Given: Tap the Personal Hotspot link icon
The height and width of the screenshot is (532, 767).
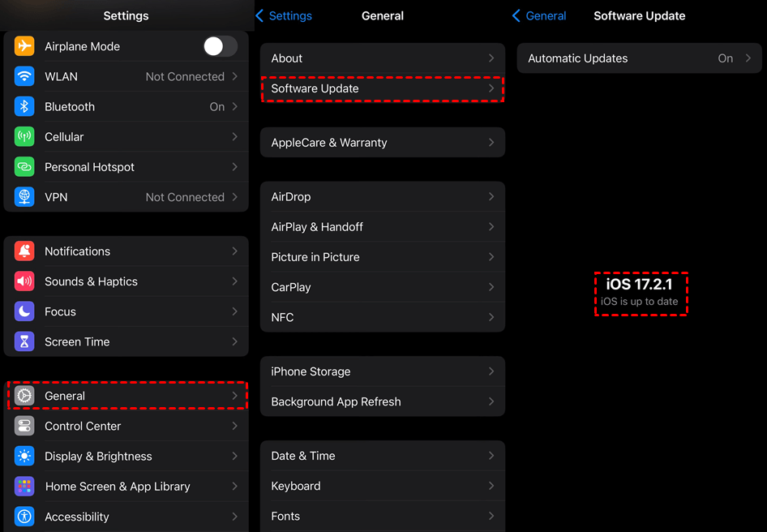Looking at the screenshot, I should coord(24,167).
